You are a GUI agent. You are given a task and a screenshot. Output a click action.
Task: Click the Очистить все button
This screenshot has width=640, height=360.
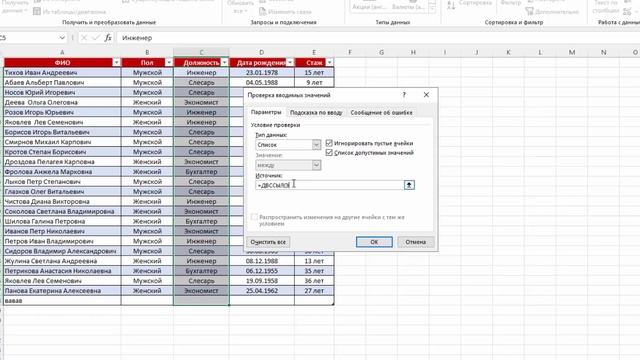[x=268, y=242]
